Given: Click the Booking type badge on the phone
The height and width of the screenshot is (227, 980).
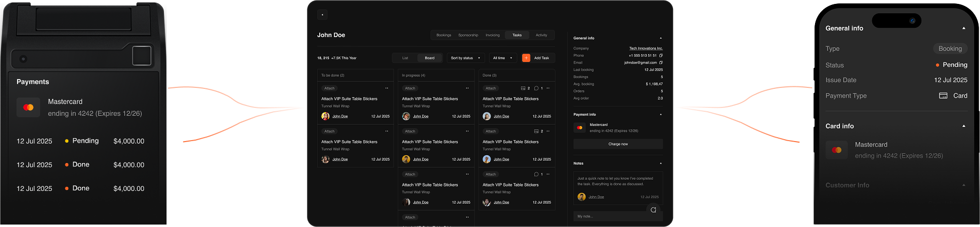Looking at the screenshot, I should (950, 49).
